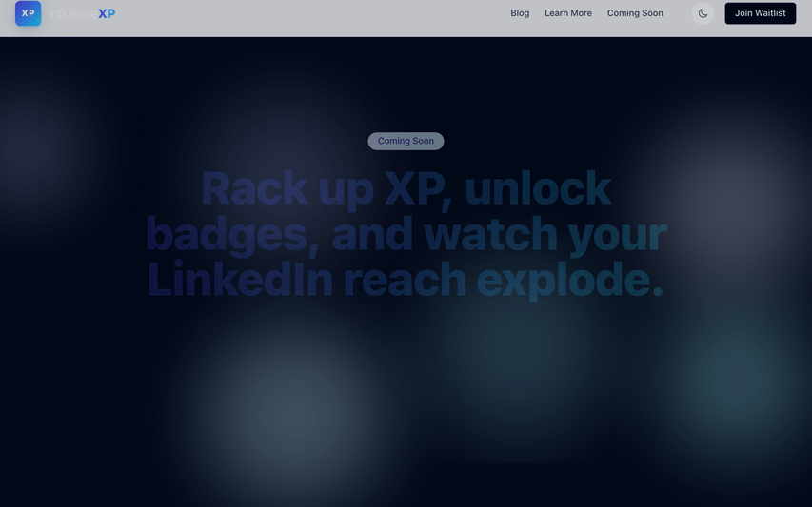
Task: Go to Learn More in navigation
Action: pos(567,13)
